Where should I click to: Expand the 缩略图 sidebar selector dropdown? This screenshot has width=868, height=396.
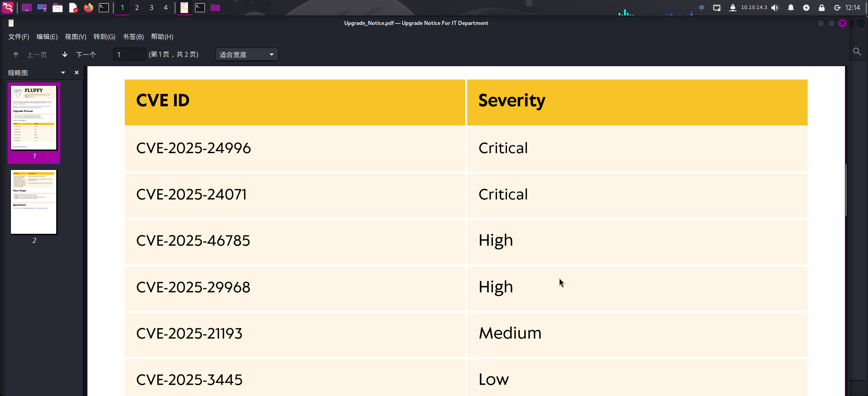click(63, 72)
